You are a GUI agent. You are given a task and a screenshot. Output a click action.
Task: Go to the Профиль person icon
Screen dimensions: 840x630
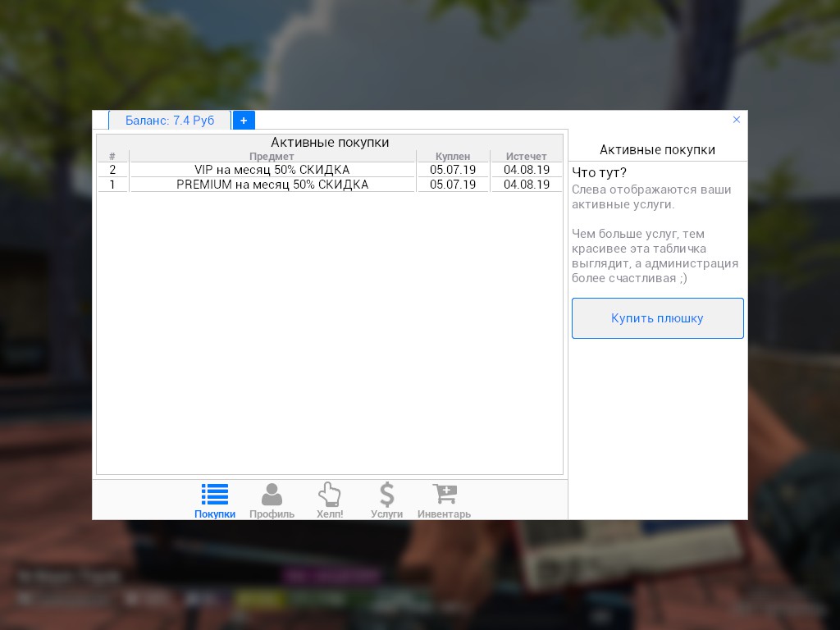272,495
